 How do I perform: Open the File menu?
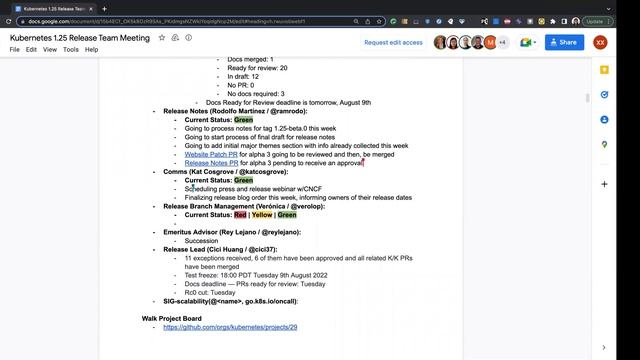click(15, 49)
